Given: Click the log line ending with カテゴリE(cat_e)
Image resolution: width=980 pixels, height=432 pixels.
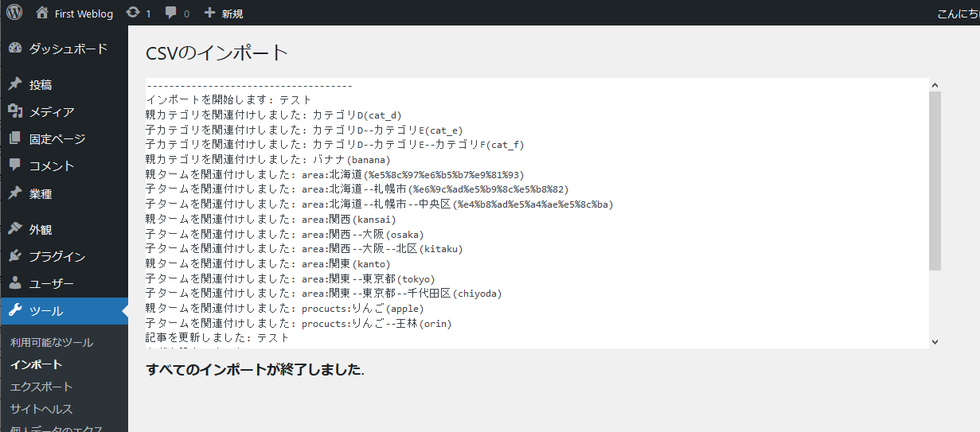Looking at the screenshot, I should 304,130.
